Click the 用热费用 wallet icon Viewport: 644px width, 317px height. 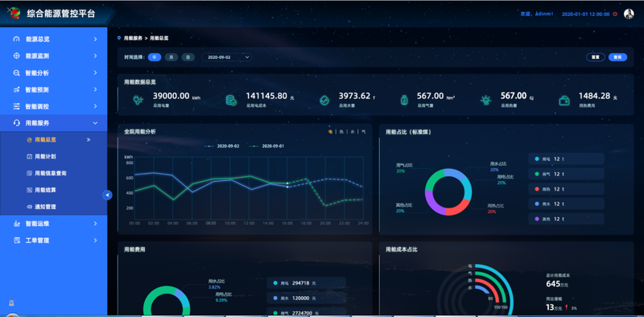point(564,100)
